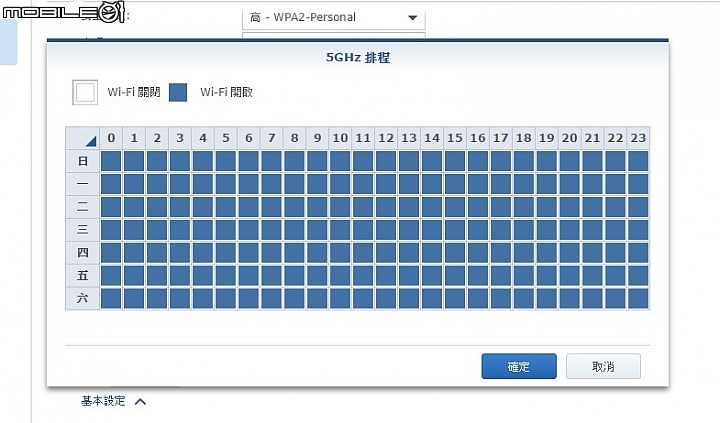Click the select-all triangle in the grid corner

tap(91, 141)
